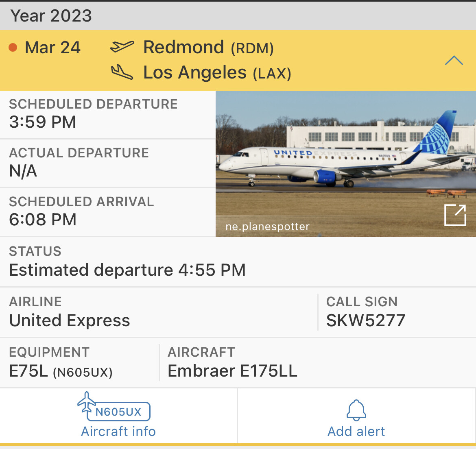
Task: Select Los Angeles (LAX) destination airport
Action: click(x=217, y=73)
